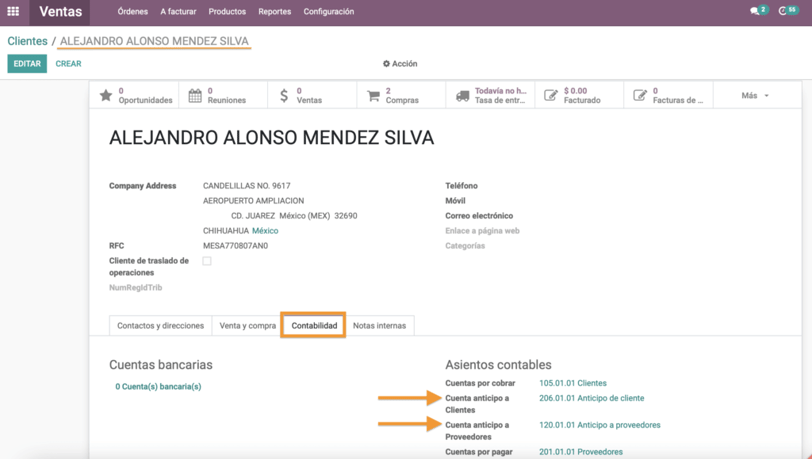Toggle Cliente de traslado de operaciones checkbox
Viewport: 812px width, 459px height.
pyautogui.click(x=207, y=261)
